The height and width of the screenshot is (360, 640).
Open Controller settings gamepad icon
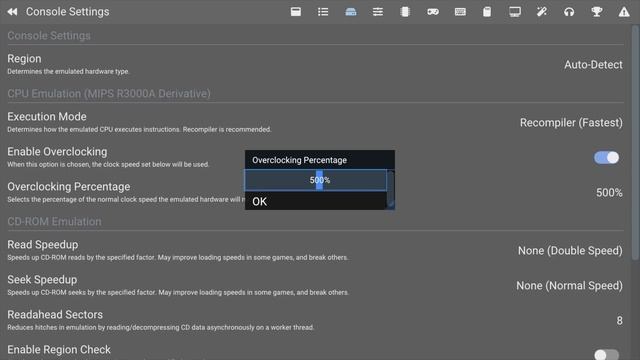click(x=433, y=12)
